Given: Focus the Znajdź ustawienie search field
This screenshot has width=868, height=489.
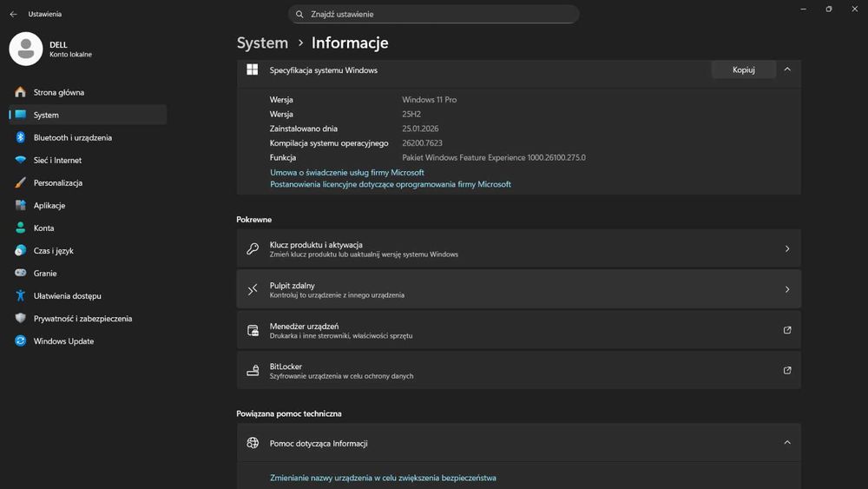Looking at the screenshot, I should point(433,15).
